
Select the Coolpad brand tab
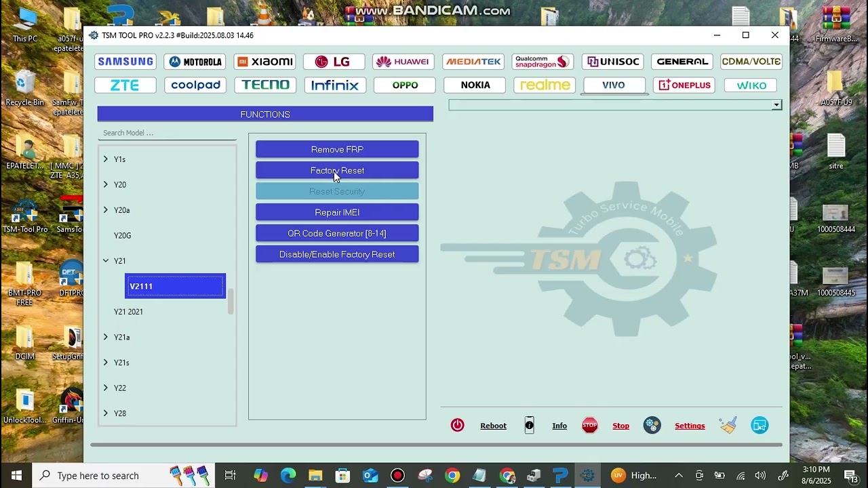pyautogui.click(x=195, y=85)
